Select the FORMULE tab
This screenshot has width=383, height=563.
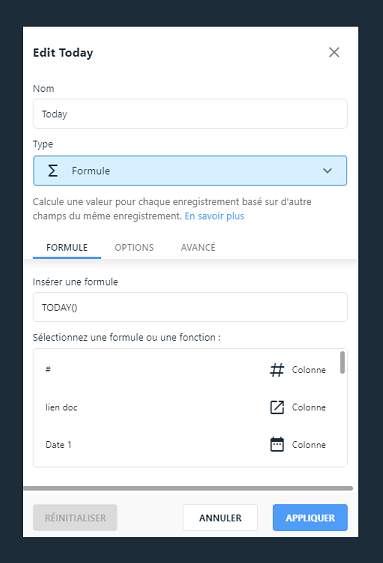point(67,247)
